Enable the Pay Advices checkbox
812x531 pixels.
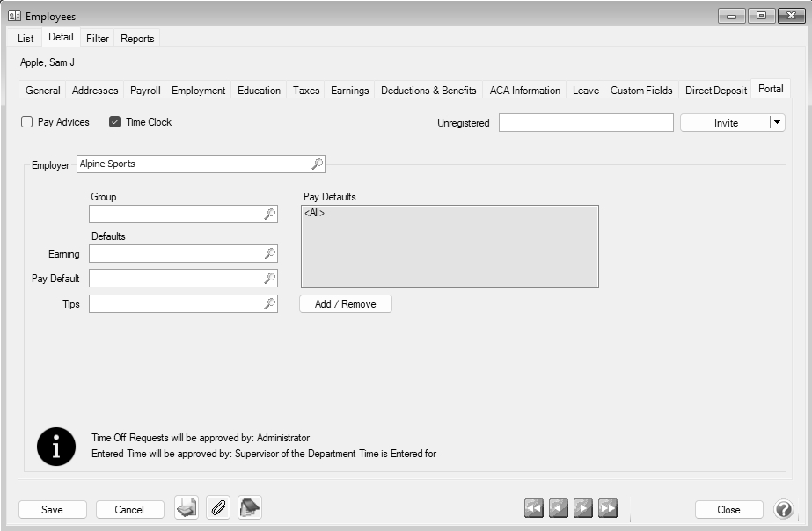[x=27, y=122]
